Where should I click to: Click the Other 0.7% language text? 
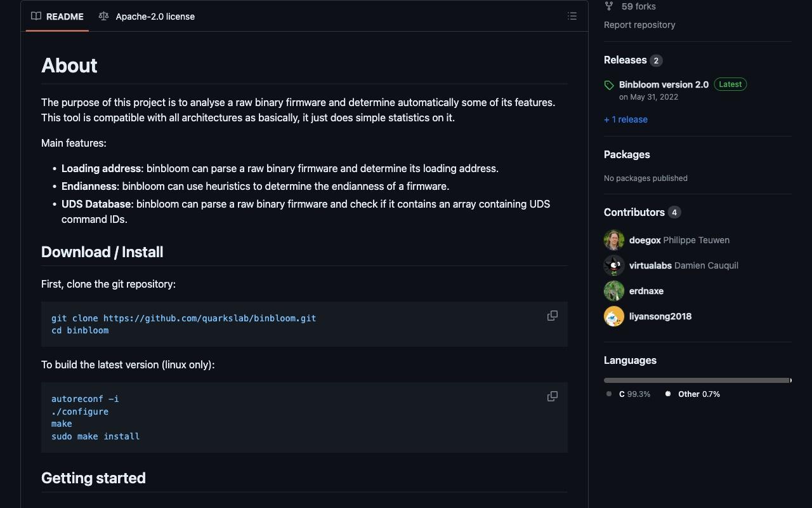(x=699, y=394)
